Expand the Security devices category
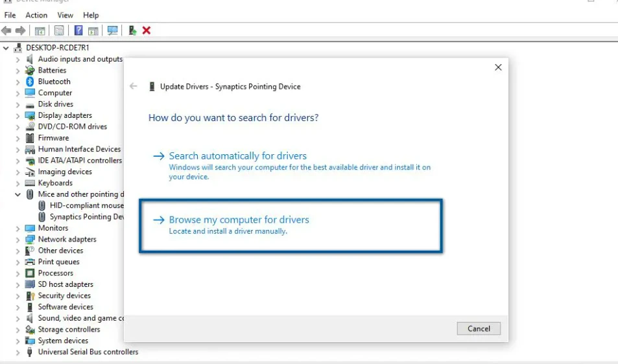 [x=18, y=296]
